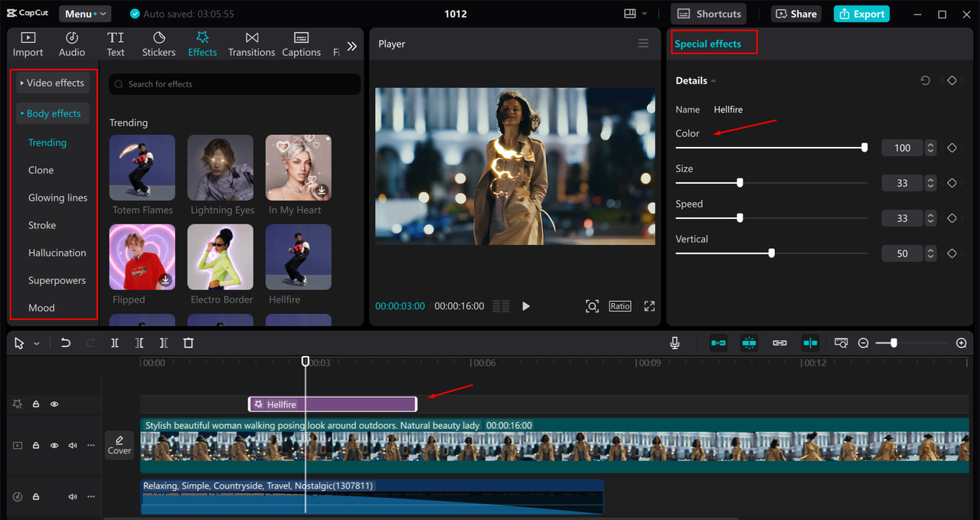Open the timeline cover settings icon
Image resolution: width=980 pixels, height=520 pixels.
tap(841, 343)
